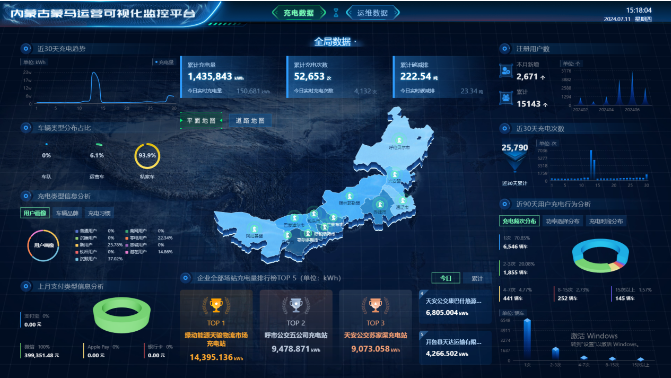
Task: Toggle the legend entry showing 22.34%
Action: pos(149,238)
